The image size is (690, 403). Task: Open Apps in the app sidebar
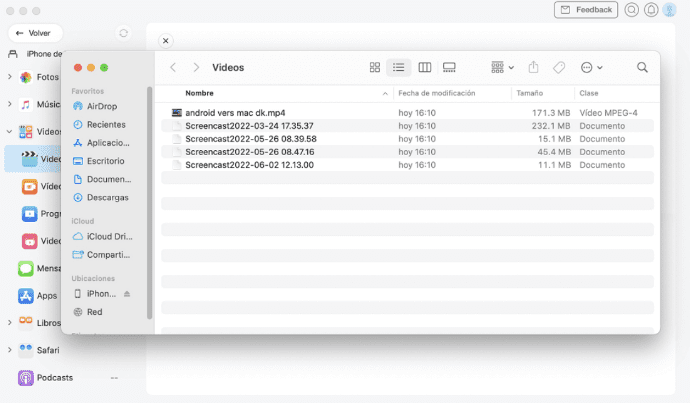tap(38, 296)
